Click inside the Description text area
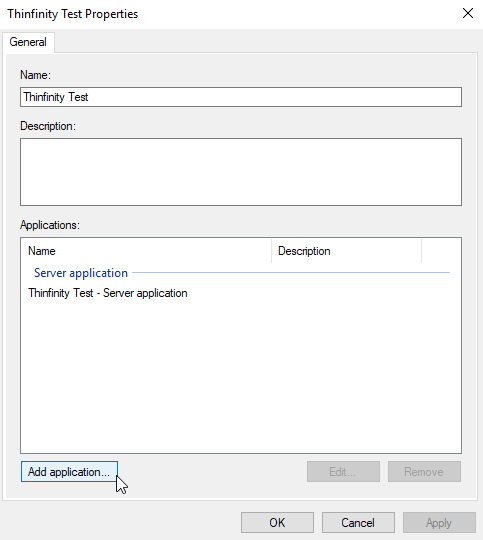 [x=241, y=172]
